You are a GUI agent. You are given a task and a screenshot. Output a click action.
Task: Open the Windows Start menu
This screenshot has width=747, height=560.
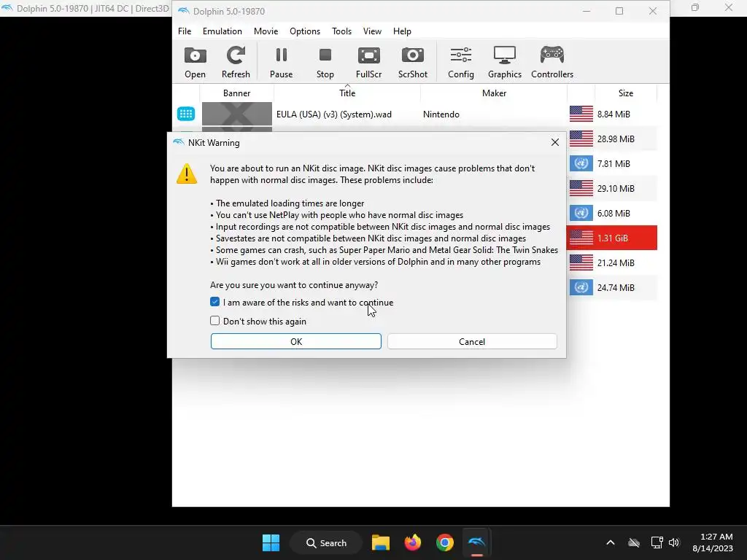(271, 542)
